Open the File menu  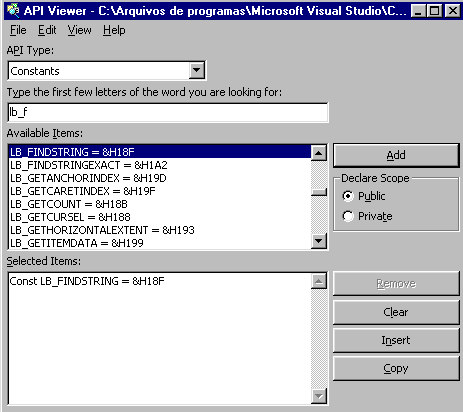pos(18,30)
